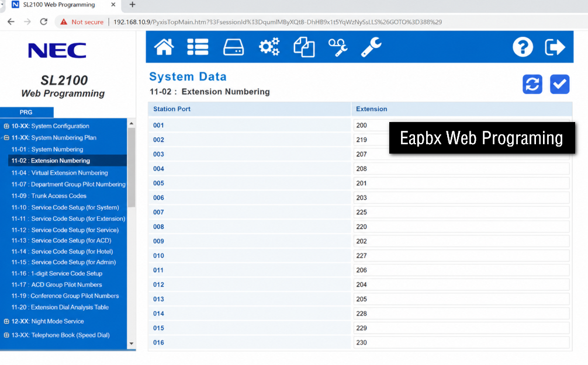The image size is (588, 365).
Task: Open a new browser tab
Action: (x=132, y=5)
